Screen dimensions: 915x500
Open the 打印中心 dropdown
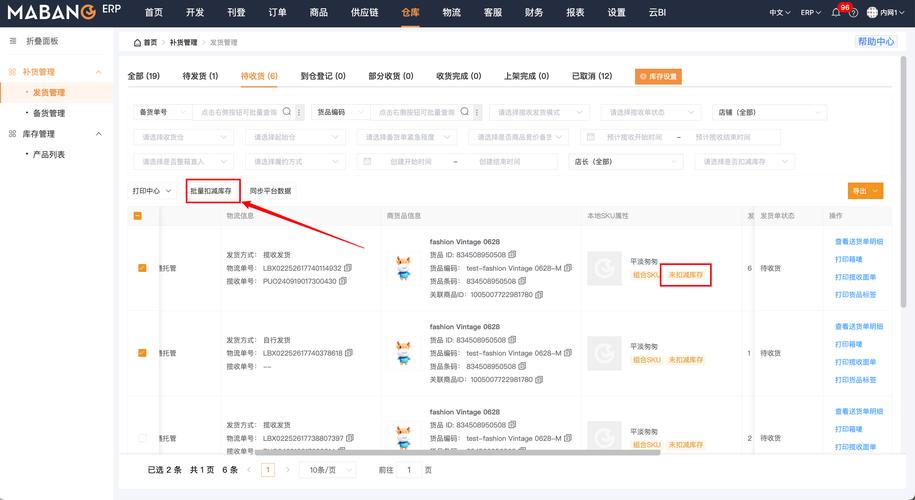(x=152, y=191)
